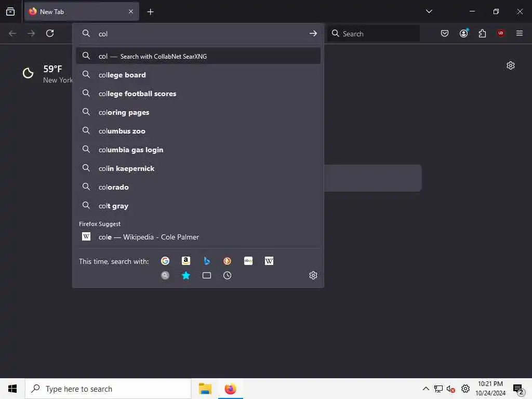Select suggestion 'coloring pages'
Image resolution: width=532 pixels, height=399 pixels.
pyautogui.click(x=198, y=112)
